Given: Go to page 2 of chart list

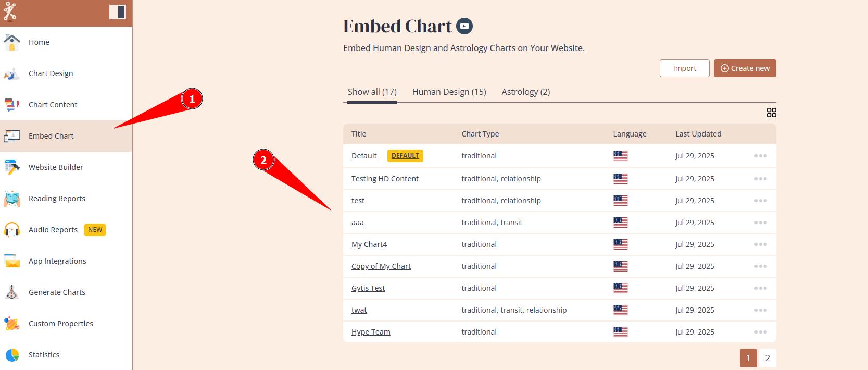Looking at the screenshot, I should click(x=768, y=358).
